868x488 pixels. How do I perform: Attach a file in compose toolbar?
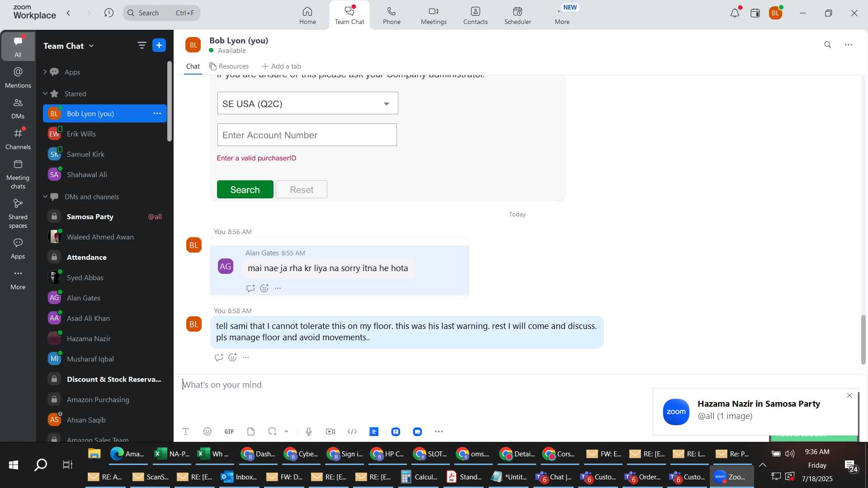251,432
